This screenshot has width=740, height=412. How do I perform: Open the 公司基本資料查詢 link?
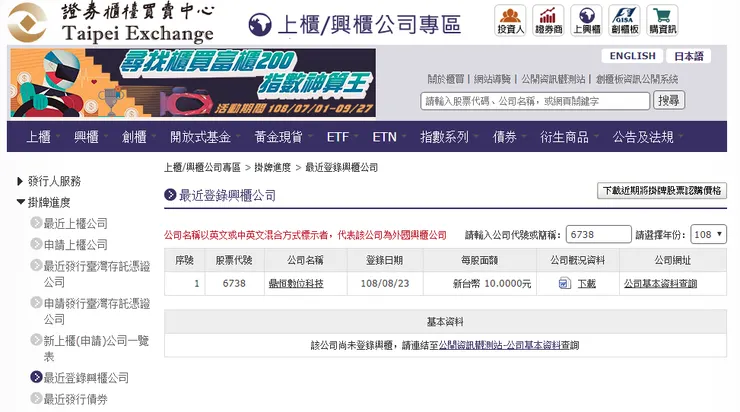[660, 284]
